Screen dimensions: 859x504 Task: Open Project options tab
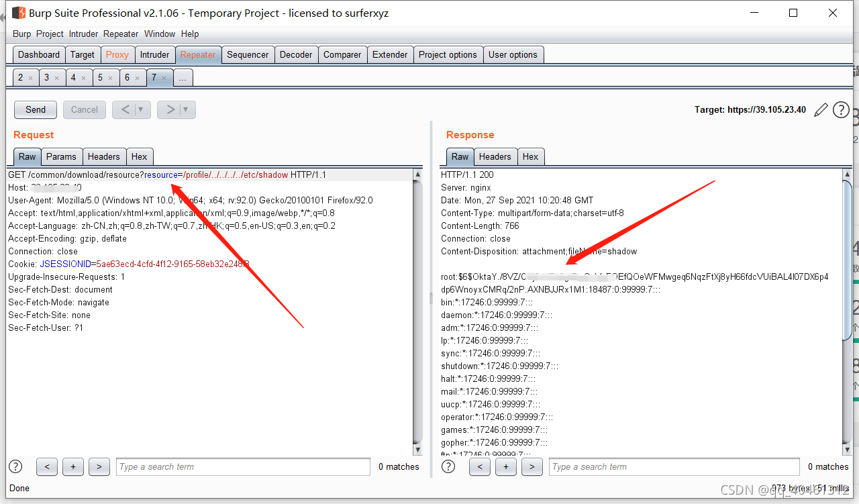point(448,55)
